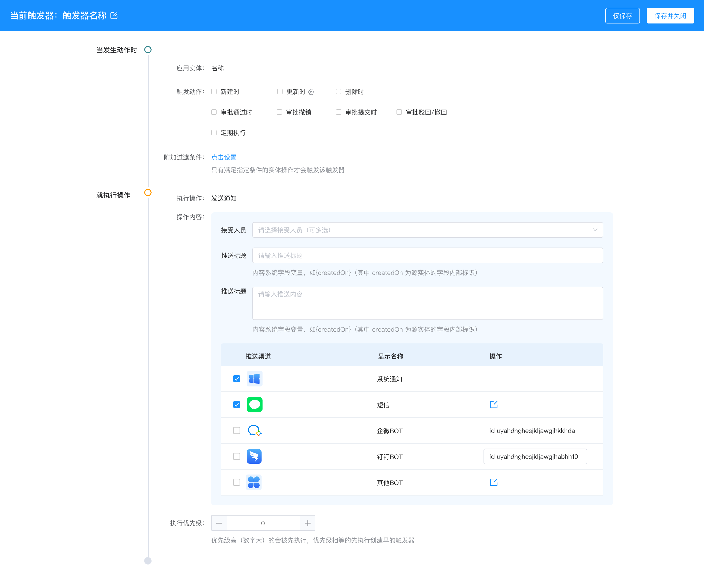The height and width of the screenshot is (588, 704).
Task: Open settings gear next to 更新时
Action: point(311,92)
